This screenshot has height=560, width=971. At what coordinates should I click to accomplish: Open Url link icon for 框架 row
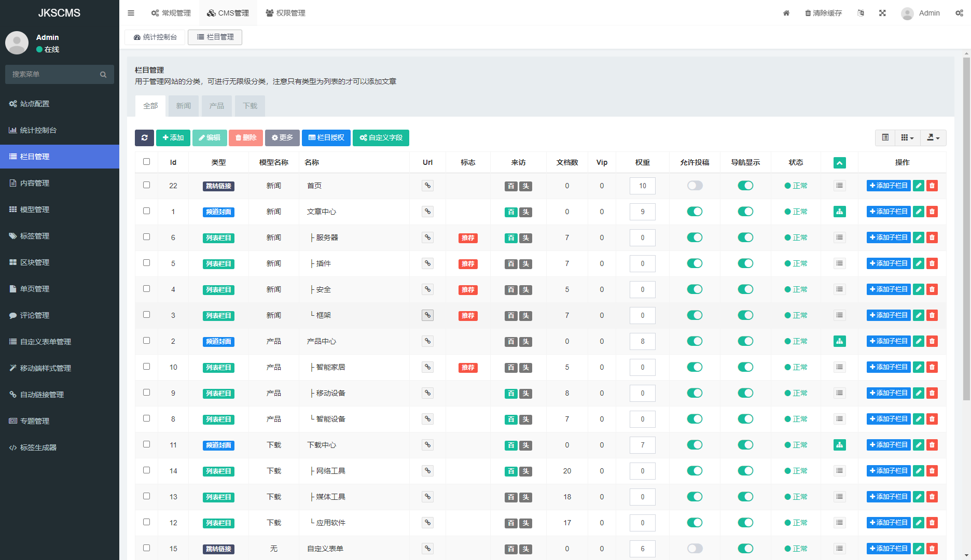[427, 315]
